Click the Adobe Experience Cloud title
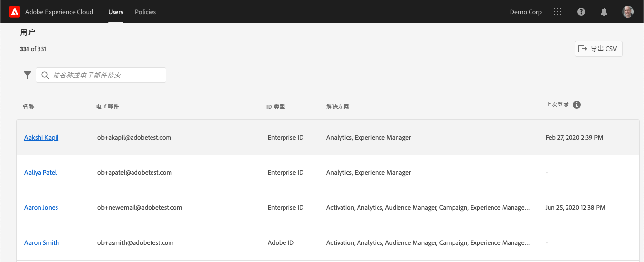 pos(59,12)
